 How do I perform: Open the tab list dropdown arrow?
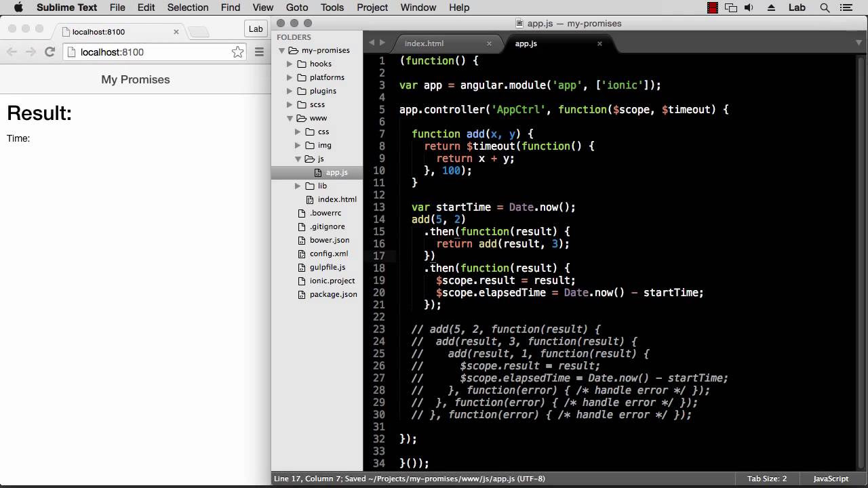click(x=859, y=43)
